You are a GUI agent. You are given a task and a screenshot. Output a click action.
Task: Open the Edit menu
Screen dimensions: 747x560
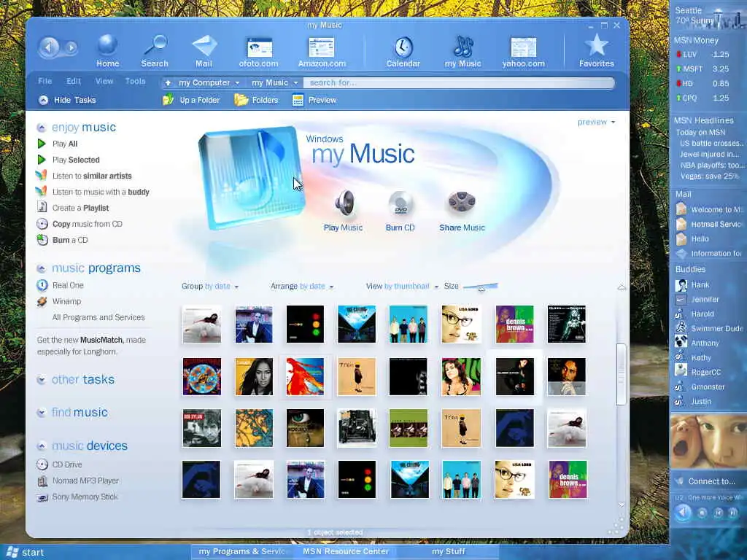coord(74,81)
